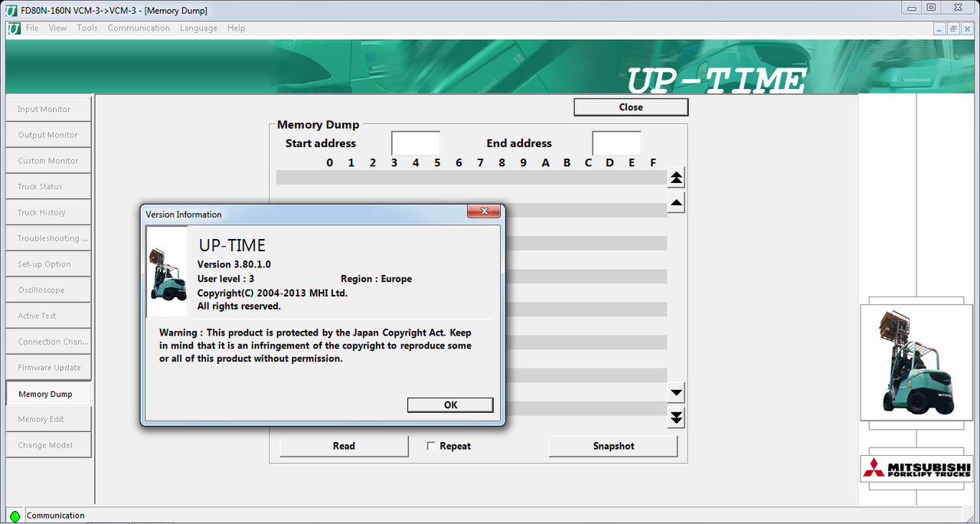Screen dimensions: 980x524
Task: Move down one row with single down arrow
Action: [x=676, y=393]
